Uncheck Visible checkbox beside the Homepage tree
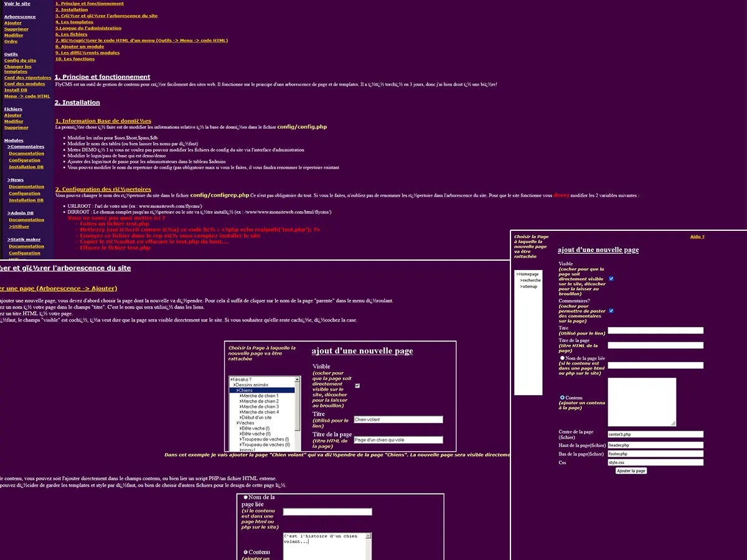The image size is (747, 560). point(611,278)
